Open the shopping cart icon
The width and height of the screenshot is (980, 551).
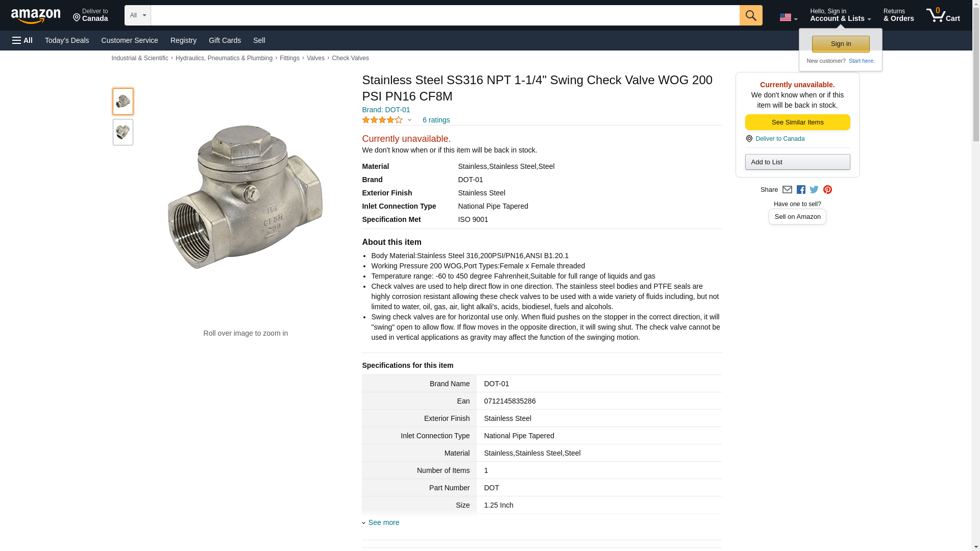(943, 15)
